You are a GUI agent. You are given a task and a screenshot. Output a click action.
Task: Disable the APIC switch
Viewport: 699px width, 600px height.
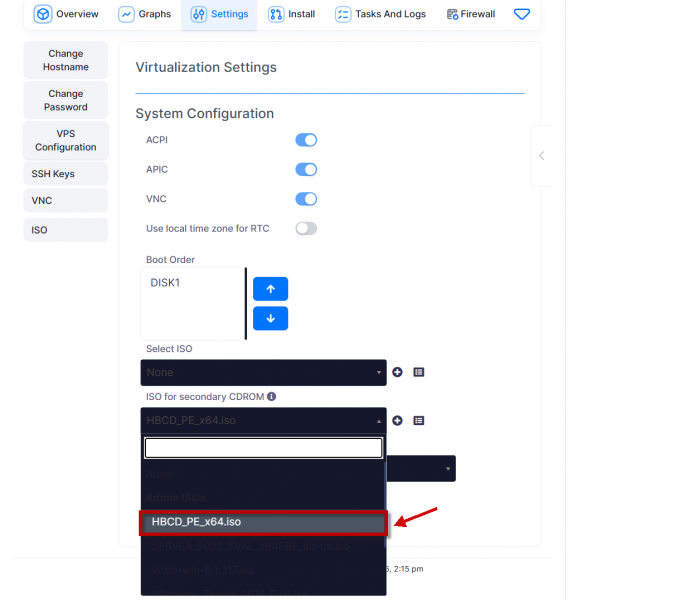[x=306, y=170]
